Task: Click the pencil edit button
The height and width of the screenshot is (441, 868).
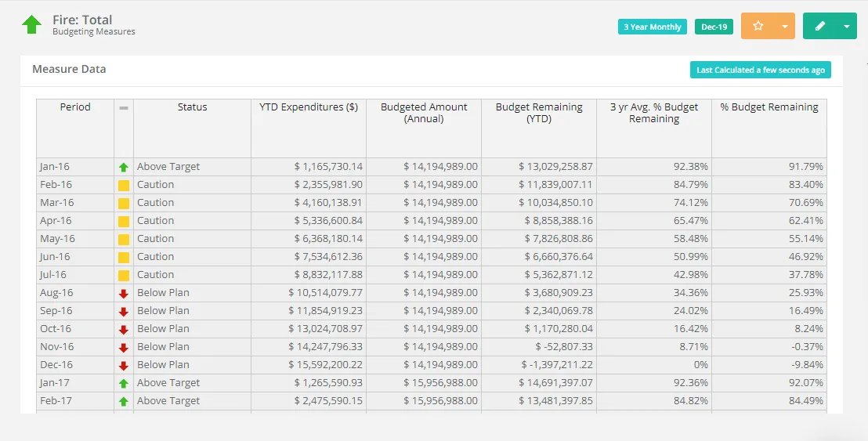Action: pos(820,26)
